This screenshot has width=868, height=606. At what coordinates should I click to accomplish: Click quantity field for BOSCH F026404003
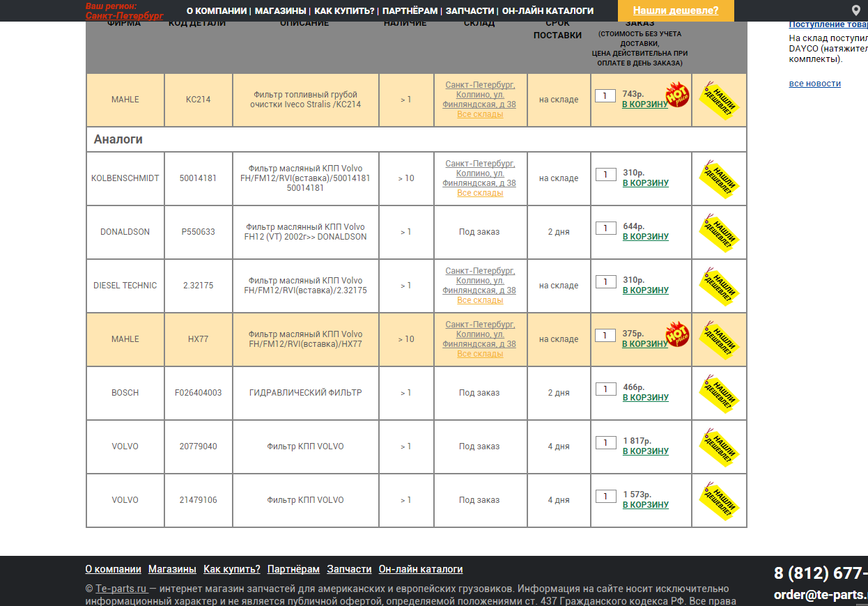click(x=605, y=389)
